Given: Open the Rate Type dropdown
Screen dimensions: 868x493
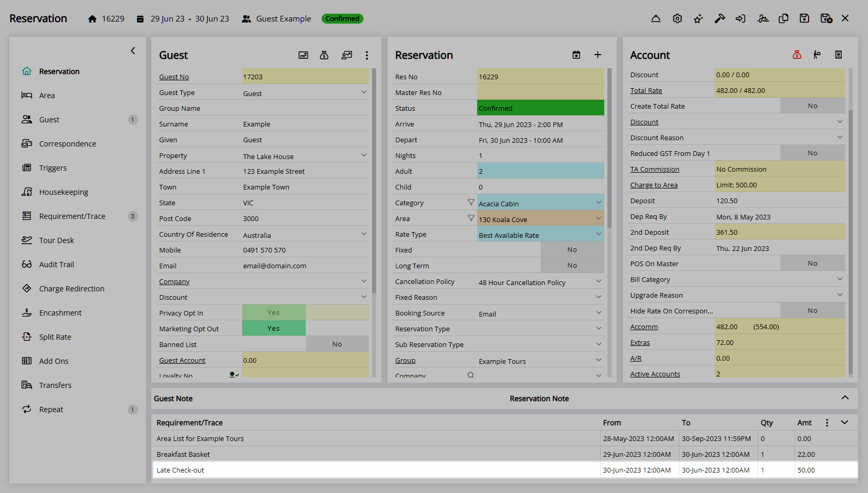Looking at the screenshot, I should point(598,234).
